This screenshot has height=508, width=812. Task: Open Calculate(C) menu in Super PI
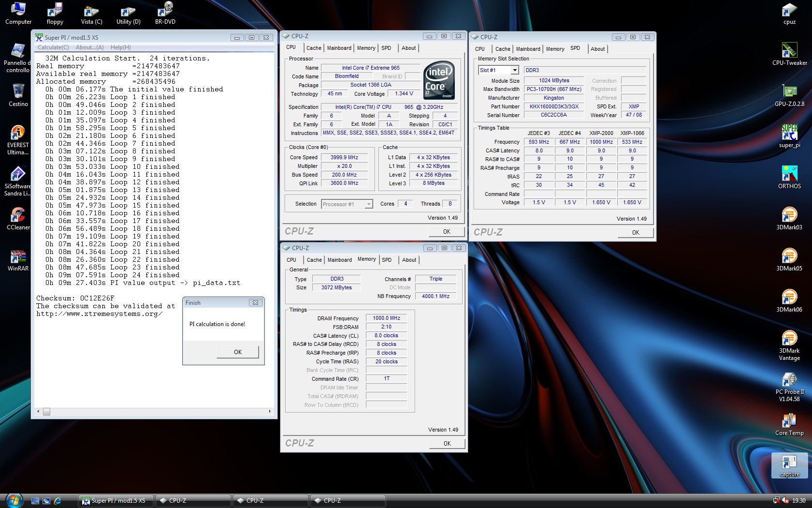[x=53, y=47]
